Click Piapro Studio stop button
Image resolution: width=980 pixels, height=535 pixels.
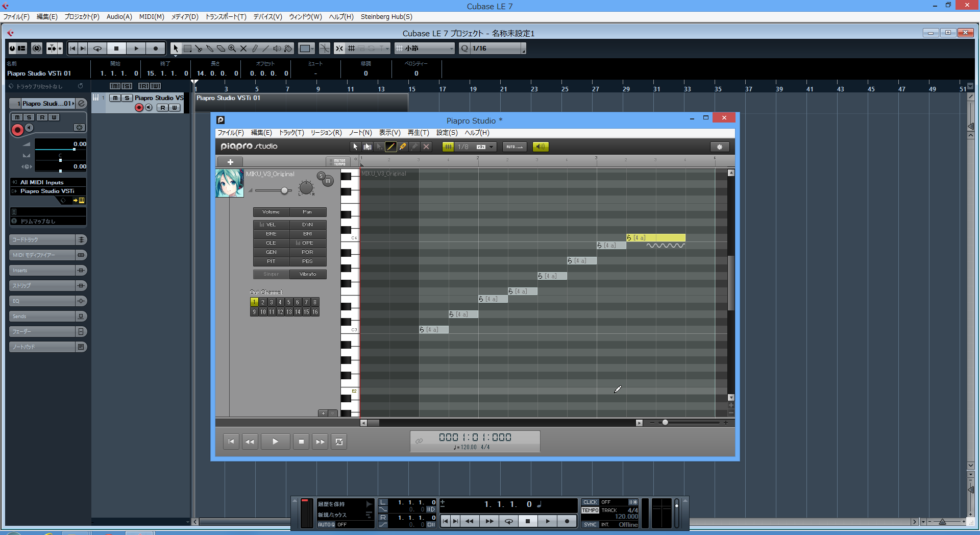(301, 442)
